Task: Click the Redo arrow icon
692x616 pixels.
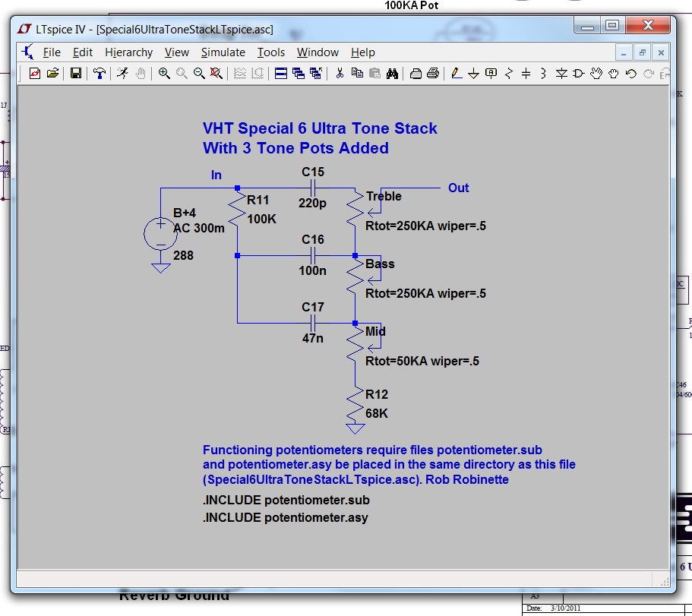Action: [x=648, y=73]
